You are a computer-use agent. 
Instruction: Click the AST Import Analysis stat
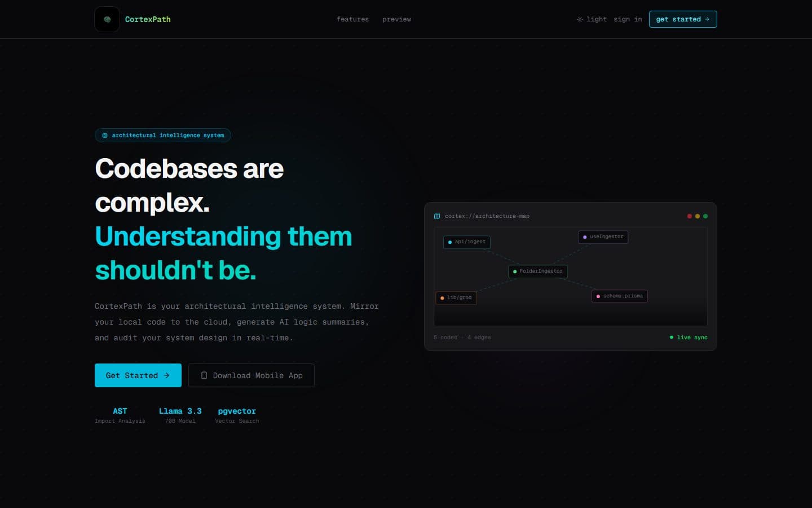[120, 415]
